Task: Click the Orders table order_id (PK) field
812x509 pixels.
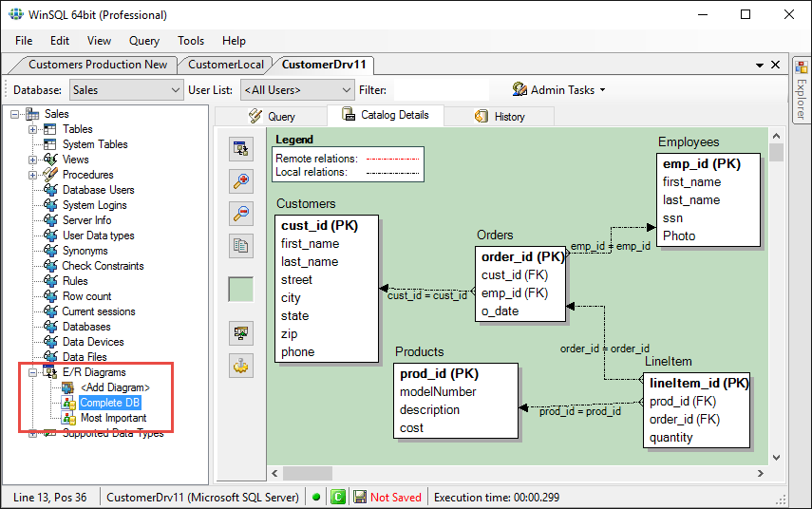Action: point(522,256)
